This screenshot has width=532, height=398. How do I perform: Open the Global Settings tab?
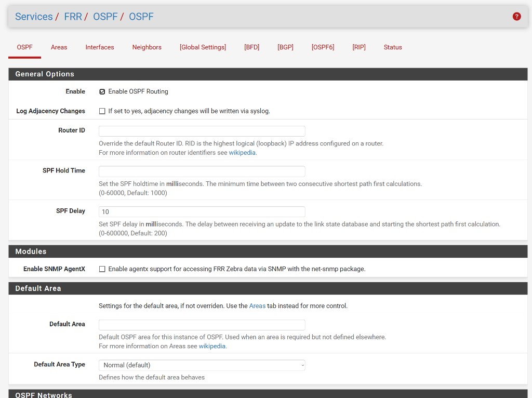click(x=203, y=47)
